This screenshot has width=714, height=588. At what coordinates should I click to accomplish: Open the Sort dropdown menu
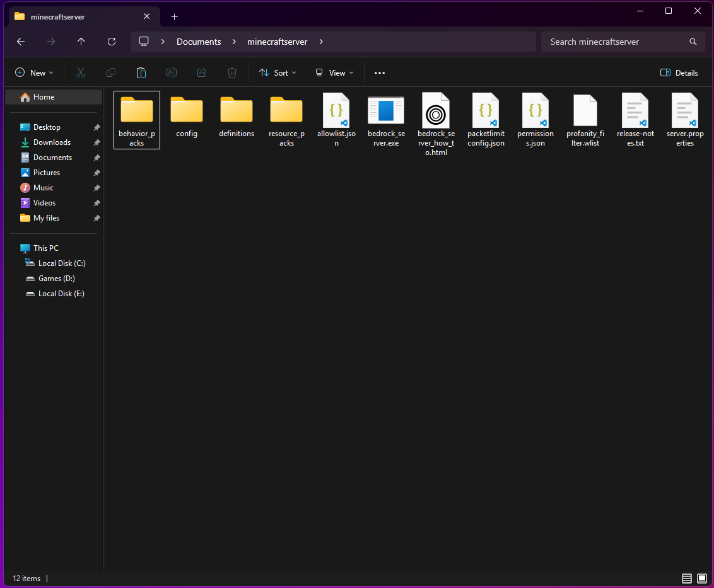pos(278,73)
